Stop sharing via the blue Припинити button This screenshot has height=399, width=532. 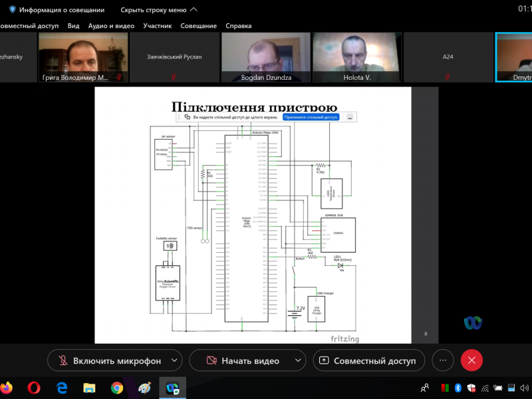(311, 117)
